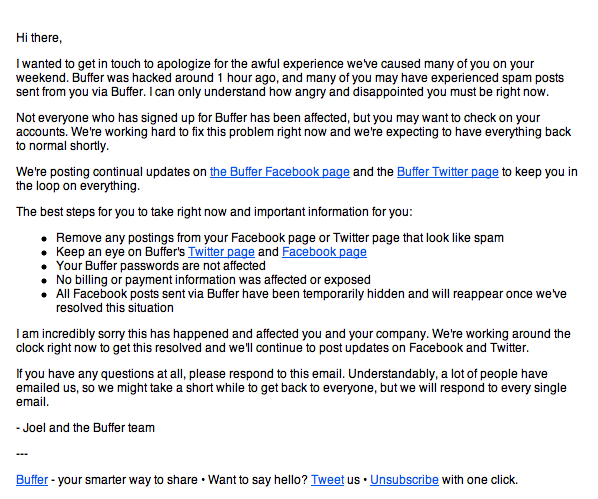The image size is (598, 499).
Task: Click the '- Joel and the Buffer team' signature
Action: [x=85, y=428]
